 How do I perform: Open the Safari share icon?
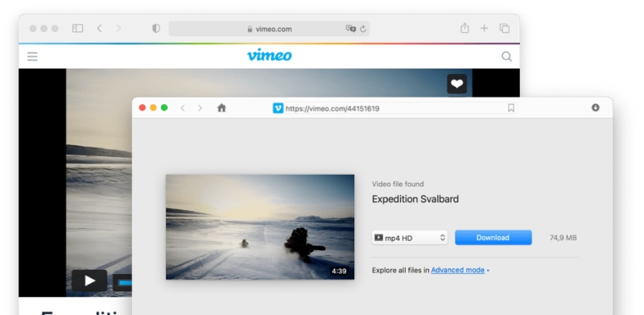[464, 28]
